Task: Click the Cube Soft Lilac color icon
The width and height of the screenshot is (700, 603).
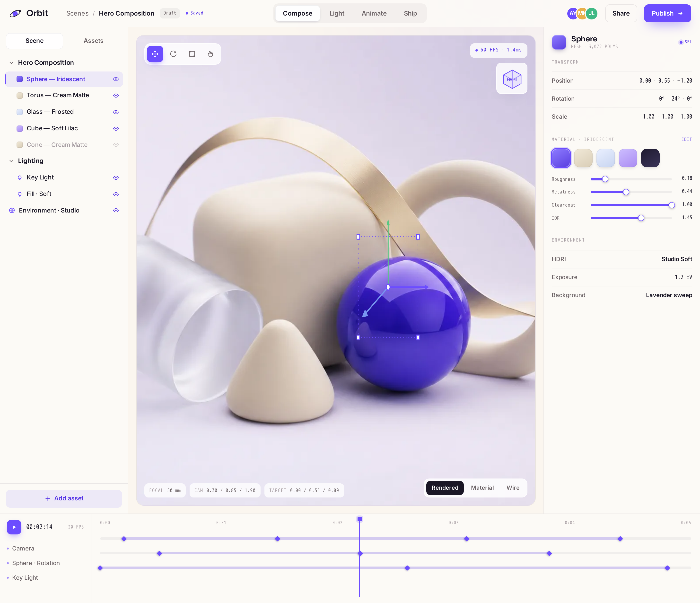Action: [x=20, y=128]
